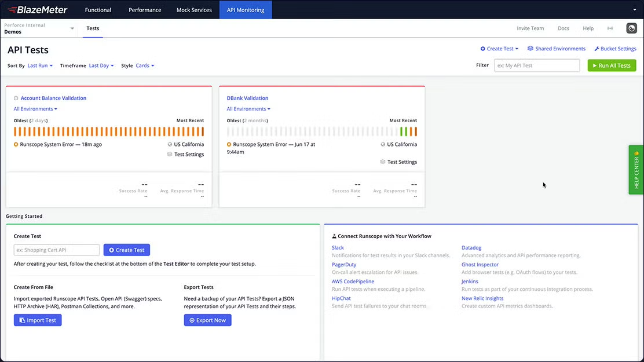Image resolution: width=644 pixels, height=362 pixels.
Task: Open the Tests sub-tab
Action: point(93,28)
